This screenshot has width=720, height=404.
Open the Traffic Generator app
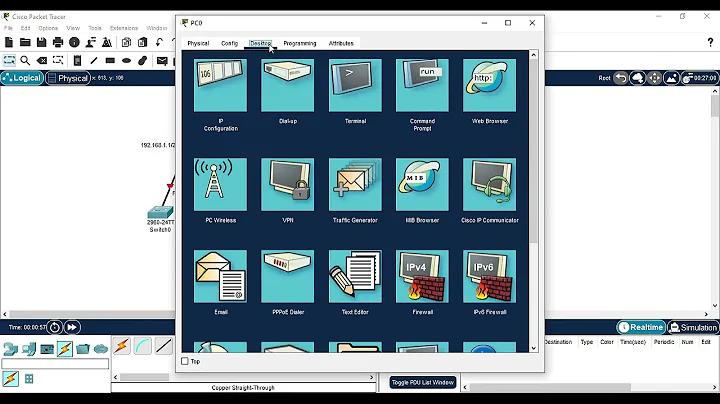pyautogui.click(x=355, y=185)
